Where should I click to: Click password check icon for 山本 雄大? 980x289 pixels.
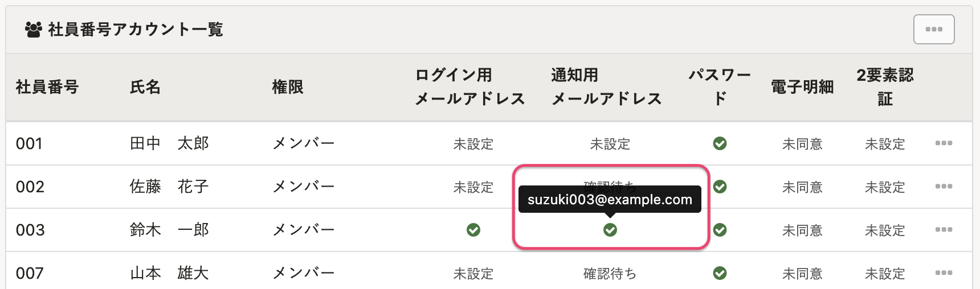point(720,273)
